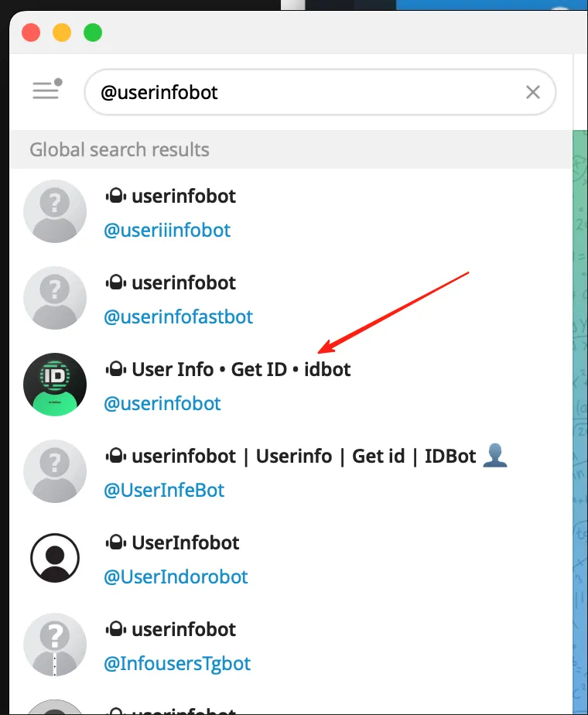Open avatar of @InfousersTgbot result
Screen dimensions: 588x715
(55, 645)
